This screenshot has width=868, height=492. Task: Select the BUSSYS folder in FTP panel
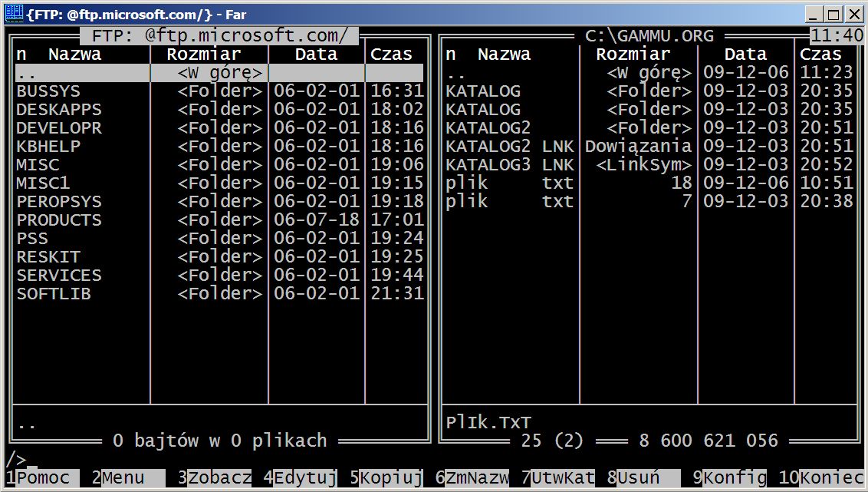220,91
